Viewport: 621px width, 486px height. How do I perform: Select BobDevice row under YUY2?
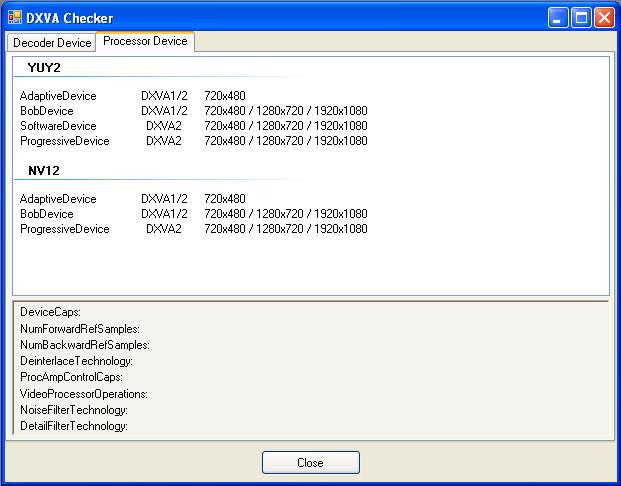click(x=194, y=111)
